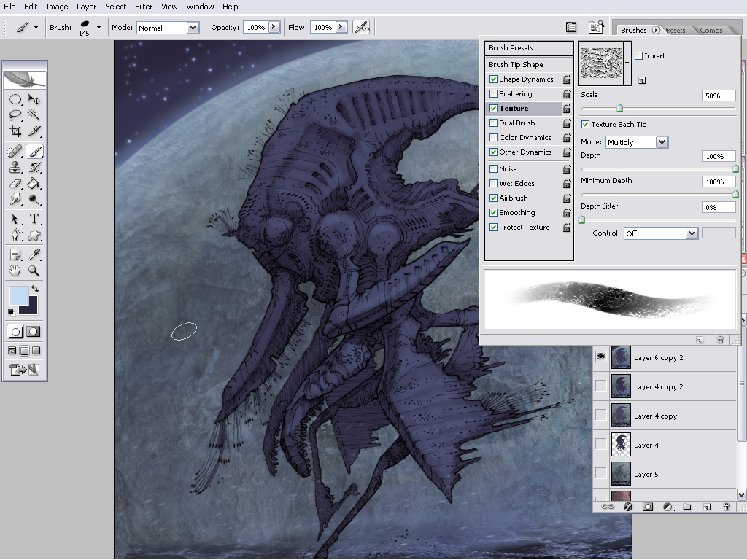Open the Brushes palette flyout menu arrow
The height and width of the screenshot is (560, 747).
(x=656, y=30)
